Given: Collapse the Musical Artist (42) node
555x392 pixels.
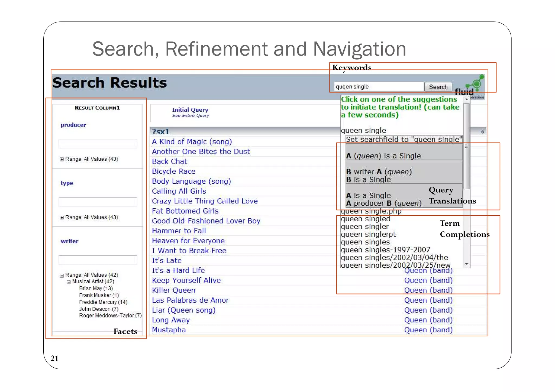Looking at the screenshot, I should (x=69, y=282).
